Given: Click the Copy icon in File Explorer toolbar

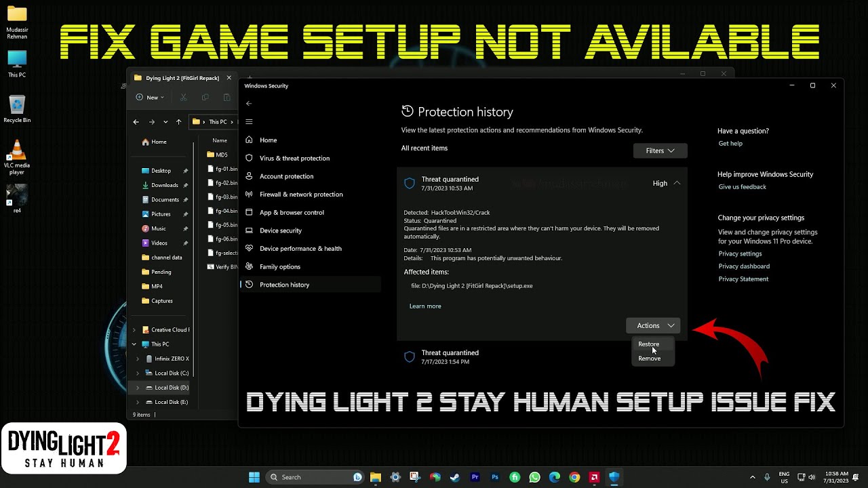Looking at the screenshot, I should tap(205, 98).
